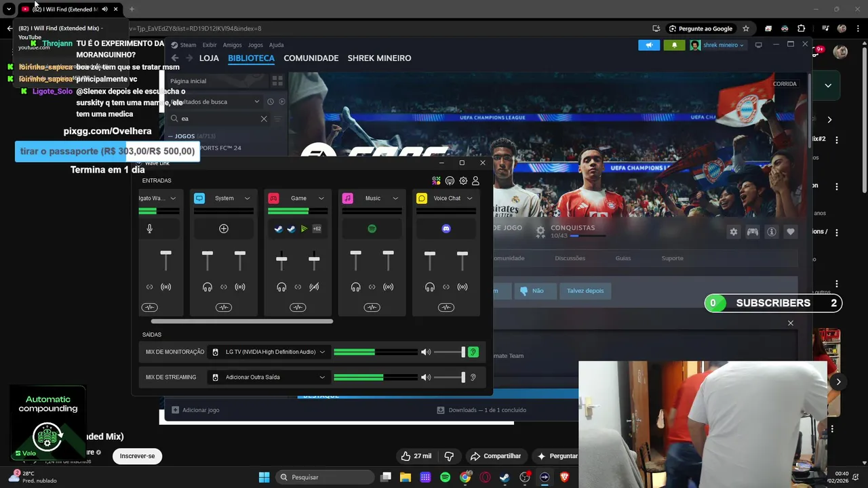The image size is (868, 488).
Task: Expand the Voice Chat channel dropdown
Action: pyautogui.click(x=469, y=199)
